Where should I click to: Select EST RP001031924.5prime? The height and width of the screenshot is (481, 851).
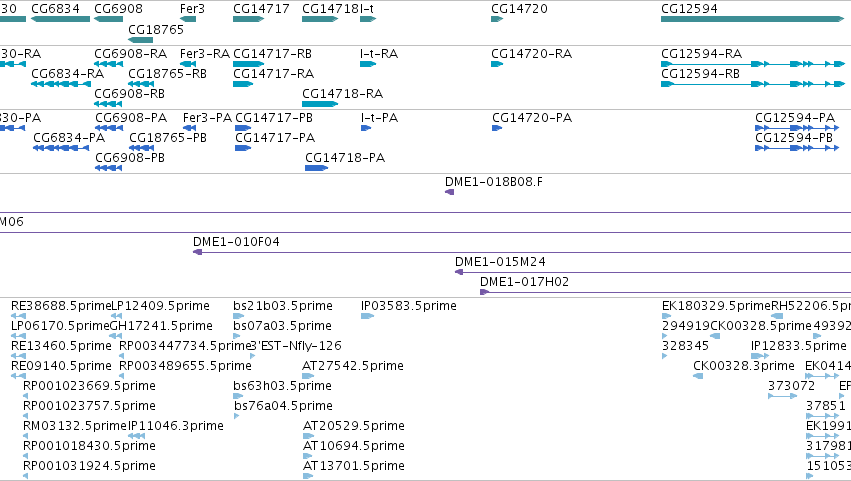(x=89, y=467)
